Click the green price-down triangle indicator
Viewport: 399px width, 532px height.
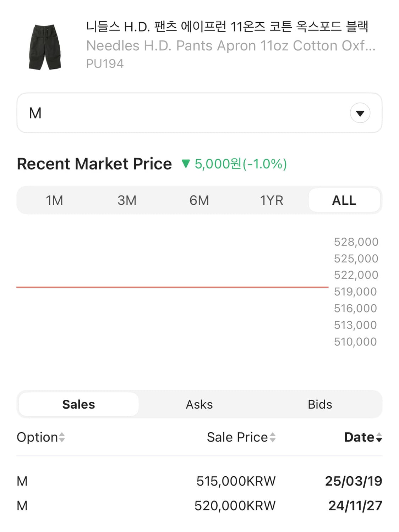tap(186, 164)
